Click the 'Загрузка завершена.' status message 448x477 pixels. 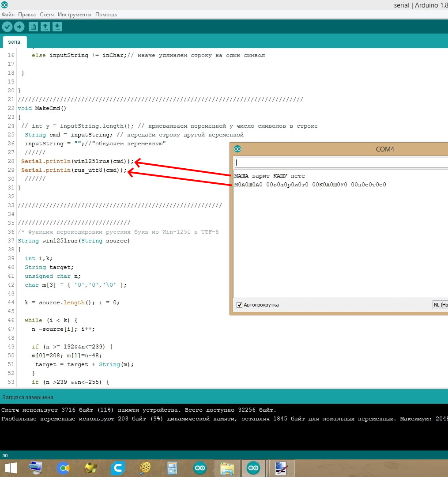[x=28, y=397]
